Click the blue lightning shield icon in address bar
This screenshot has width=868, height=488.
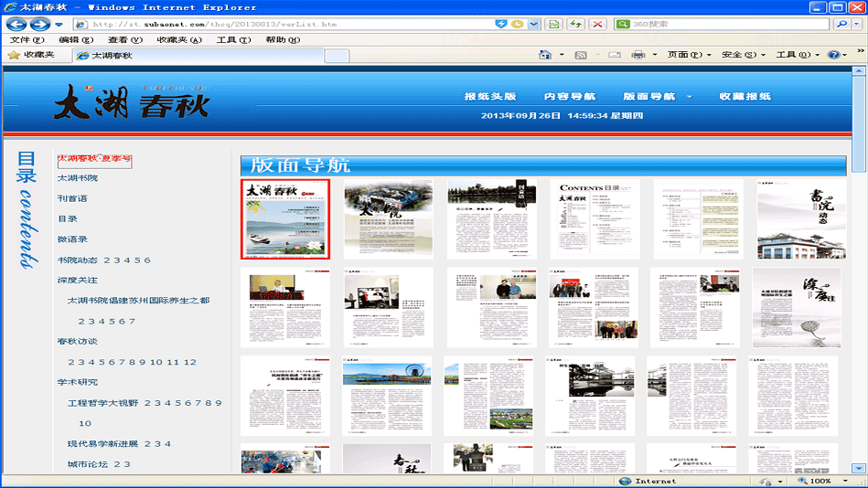coord(501,24)
